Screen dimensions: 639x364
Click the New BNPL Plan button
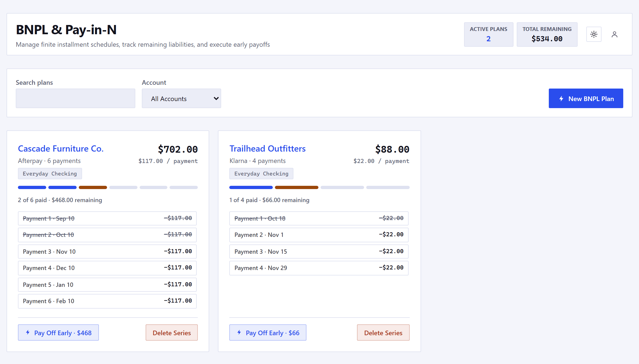click(586, 98)
